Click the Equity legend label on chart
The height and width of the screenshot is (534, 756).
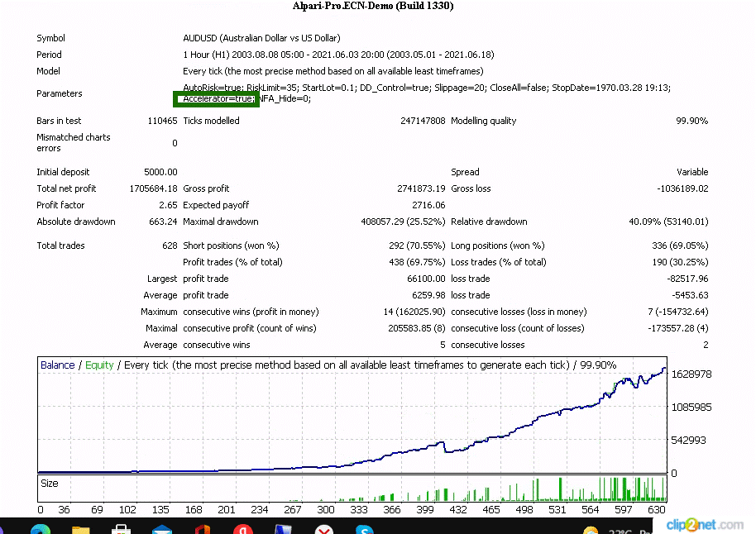click(99, 365)
